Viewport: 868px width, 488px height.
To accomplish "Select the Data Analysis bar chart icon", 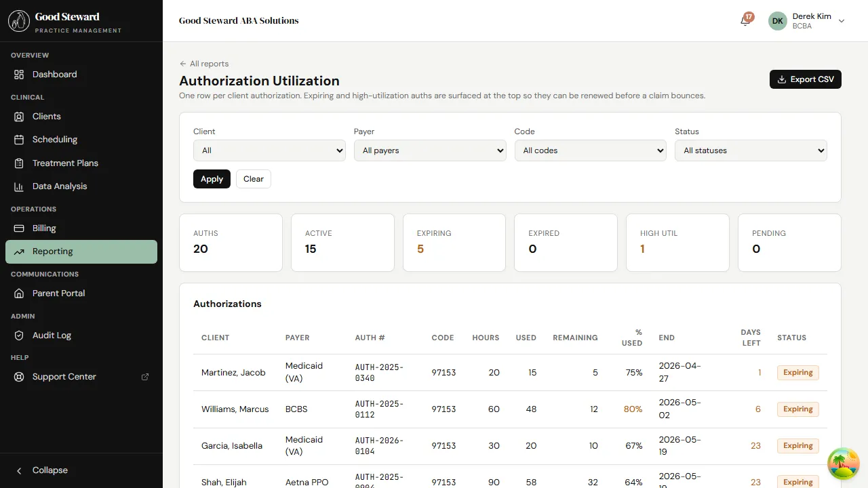I will click(x=18, y=186).
